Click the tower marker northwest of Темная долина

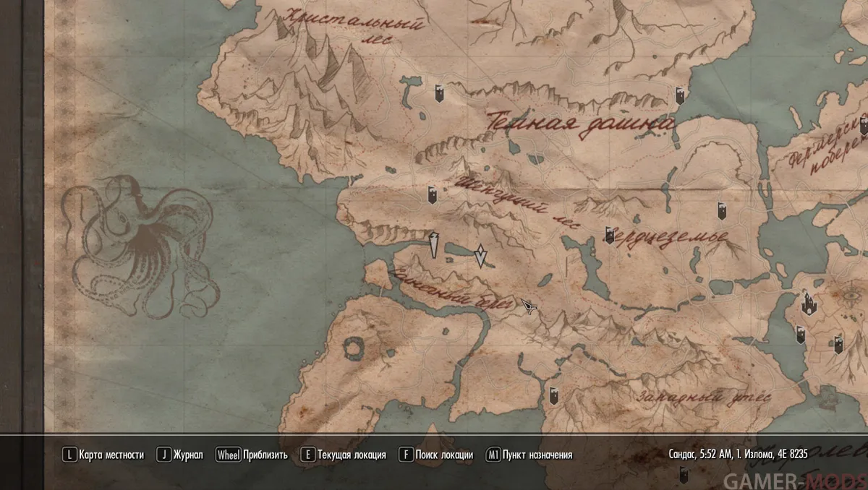point(438,93)
